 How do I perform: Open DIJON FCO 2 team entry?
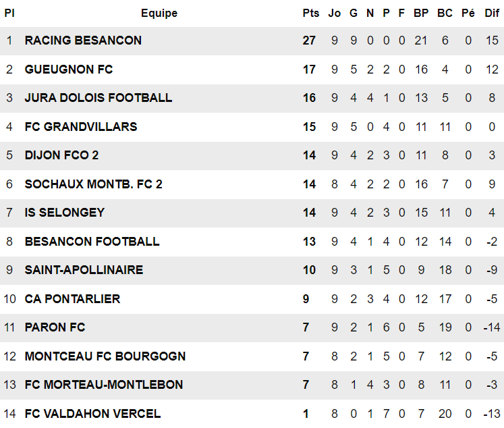[x=61, y=155]
